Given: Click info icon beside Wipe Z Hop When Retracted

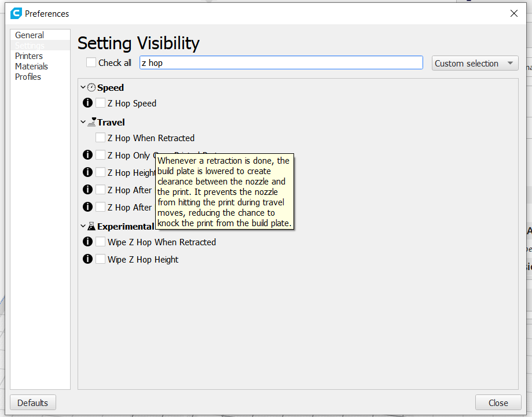Looking at the screenshot, I should coord(87,242).
